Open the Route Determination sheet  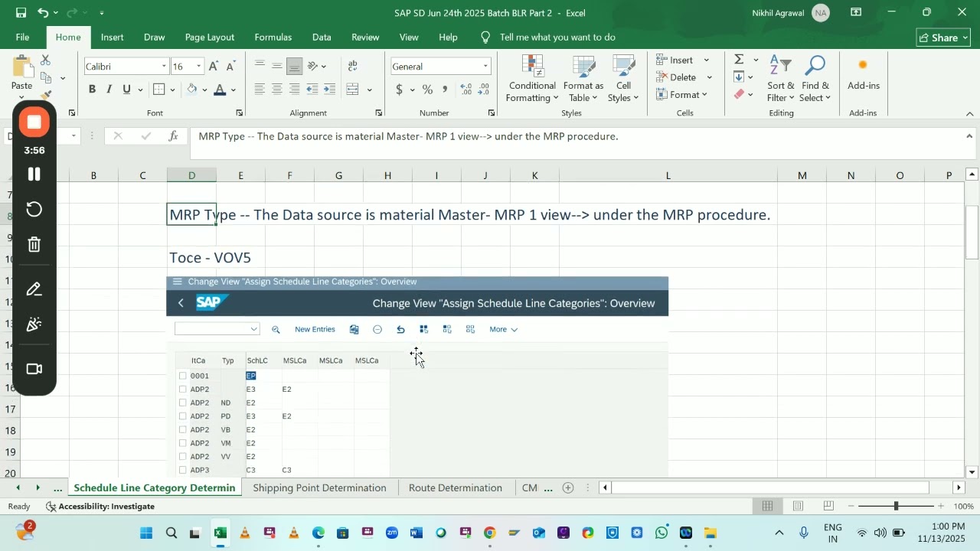[456, 487]
